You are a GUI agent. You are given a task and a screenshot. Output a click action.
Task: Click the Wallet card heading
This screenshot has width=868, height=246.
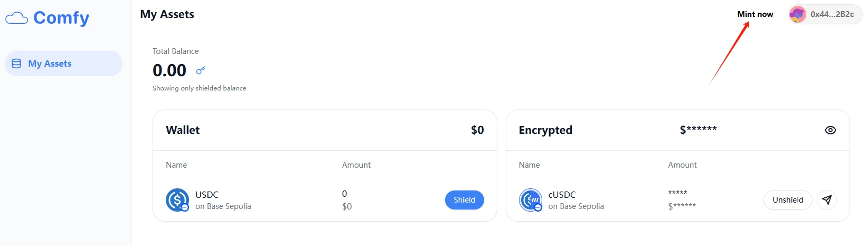(x=183, y=130)
